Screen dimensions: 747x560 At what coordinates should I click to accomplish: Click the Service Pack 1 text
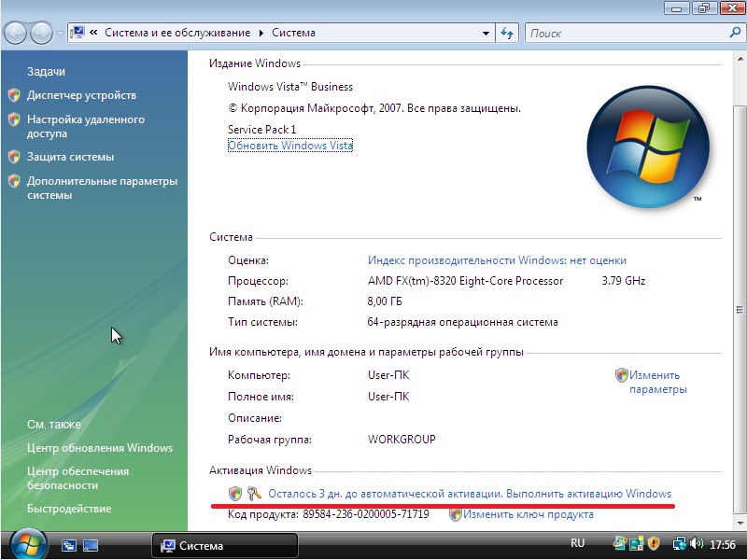(262, 130)
